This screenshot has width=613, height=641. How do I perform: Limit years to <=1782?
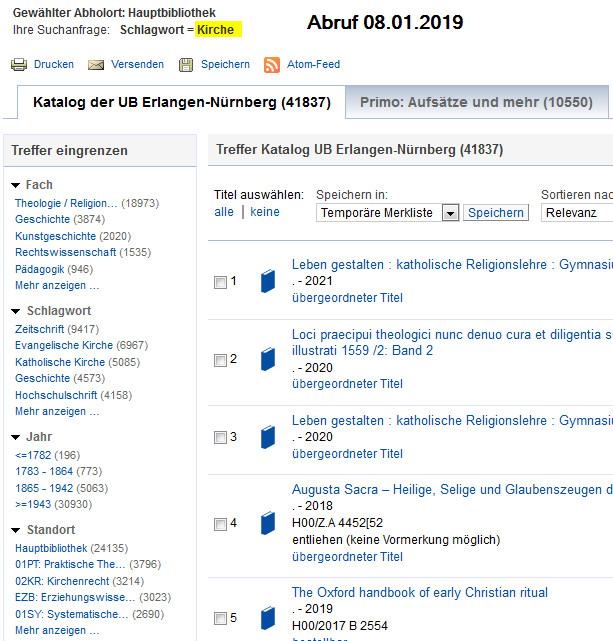coord(33,455)
